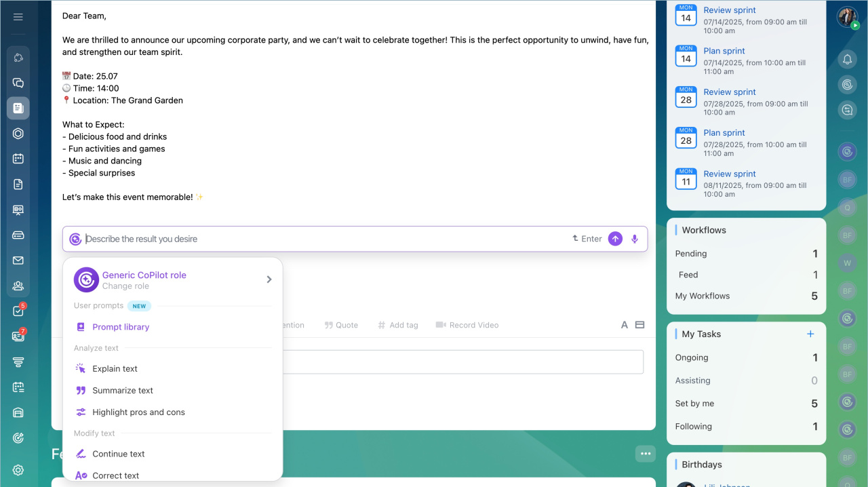Open the notifications bell
The height and width of the screenshot is (487, 868).
[x=847, y=60]
